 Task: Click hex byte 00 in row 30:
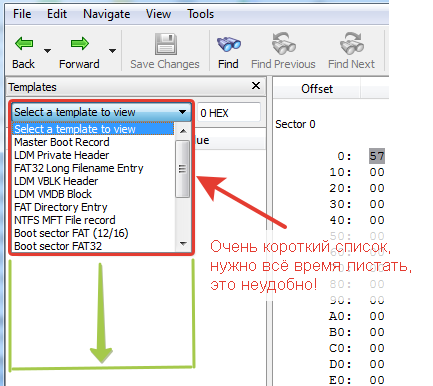coord(377,204)
